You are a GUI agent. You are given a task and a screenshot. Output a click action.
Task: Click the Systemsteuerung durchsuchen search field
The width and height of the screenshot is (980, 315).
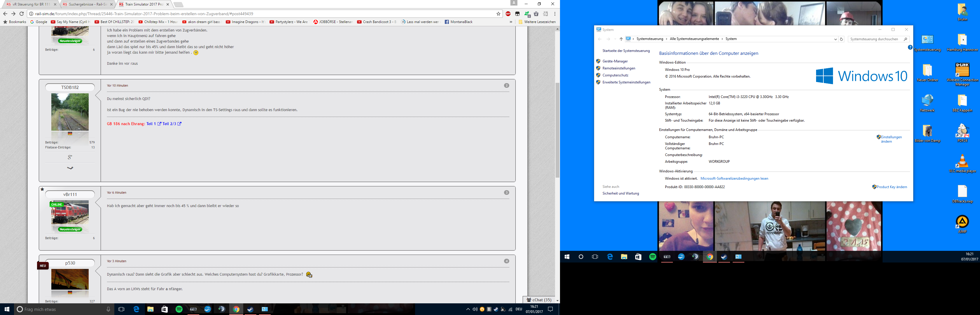[x=875, y=39]
